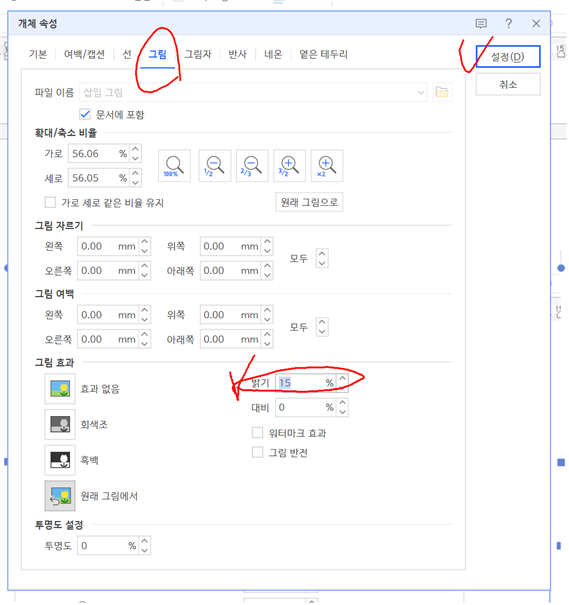Click the 밝기 brightness input field

tap(306, 383)
